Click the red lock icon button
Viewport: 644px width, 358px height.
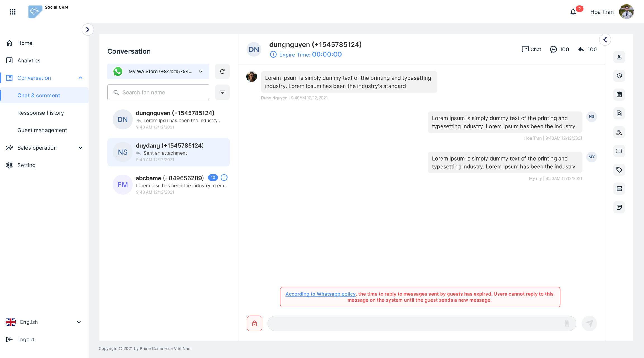click(254, 323)
